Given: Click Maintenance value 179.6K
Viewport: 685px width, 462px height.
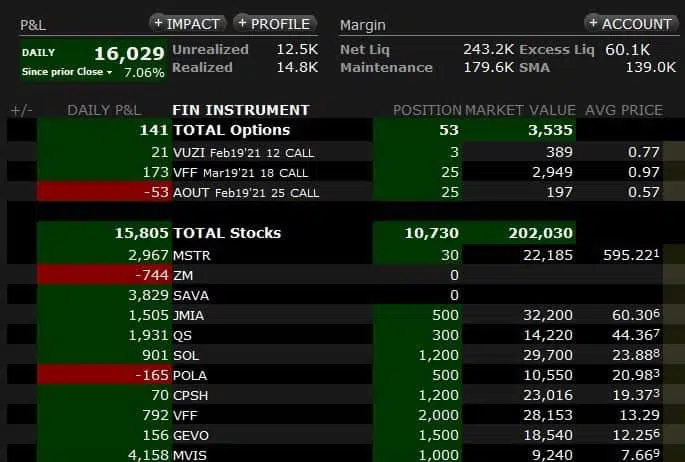Looking at the screenshot, I should 489,67.
